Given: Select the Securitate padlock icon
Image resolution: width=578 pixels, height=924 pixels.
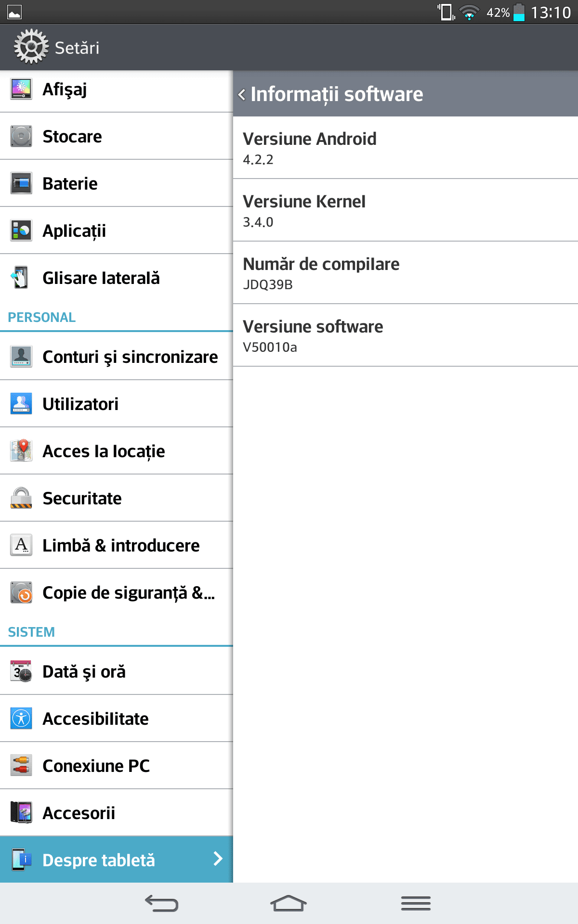Looking at the screenshot, I should click(x=21, y=498).
